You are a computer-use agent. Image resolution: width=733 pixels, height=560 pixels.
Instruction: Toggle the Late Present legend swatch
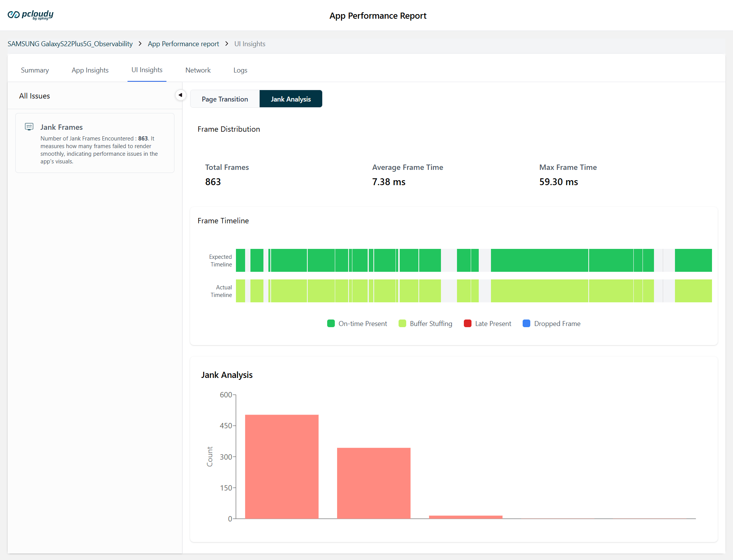(468, 323)
